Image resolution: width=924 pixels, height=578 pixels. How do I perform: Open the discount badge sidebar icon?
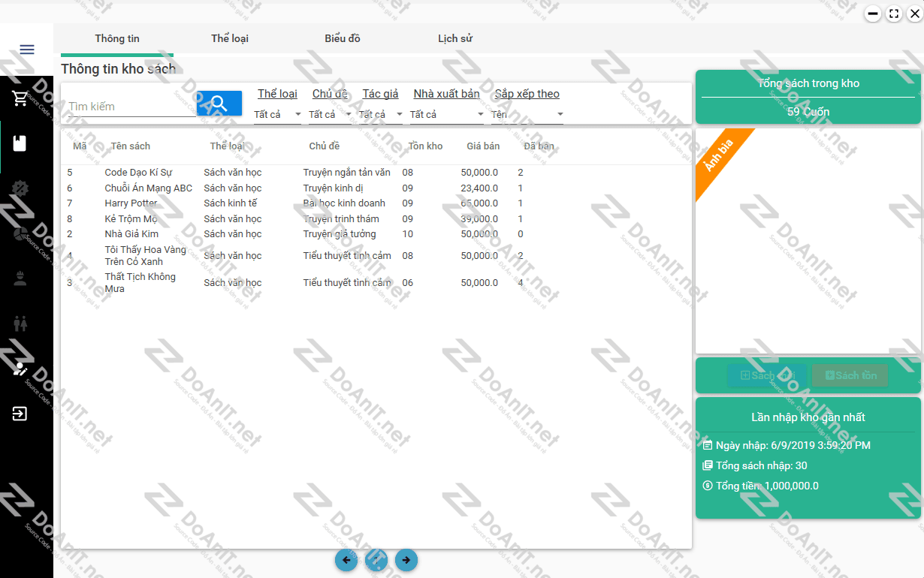pos(20,188)
